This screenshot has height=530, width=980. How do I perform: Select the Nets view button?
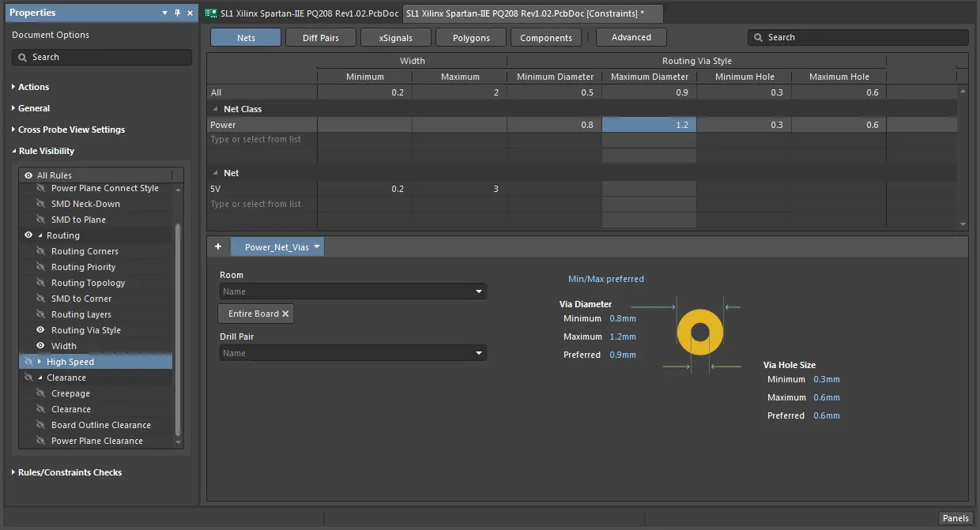[x=246, y=37]
